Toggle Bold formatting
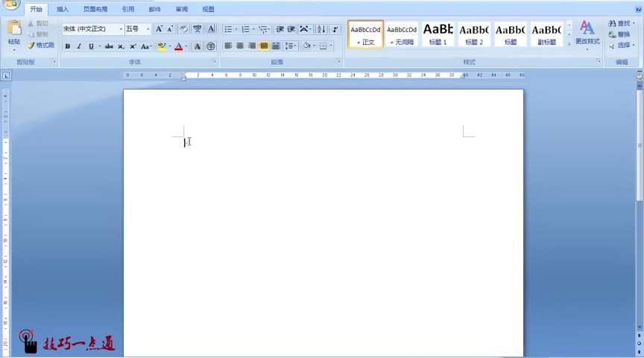The image size is (644, 358). pos(68,46)
